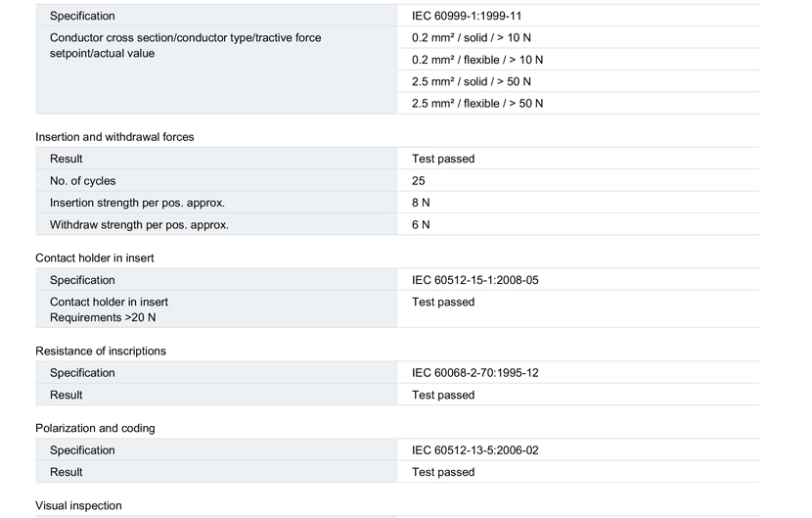Click the 2.5 mm² / solid / > 50 N entry
812x518 pixels.
tap(472, 82)
